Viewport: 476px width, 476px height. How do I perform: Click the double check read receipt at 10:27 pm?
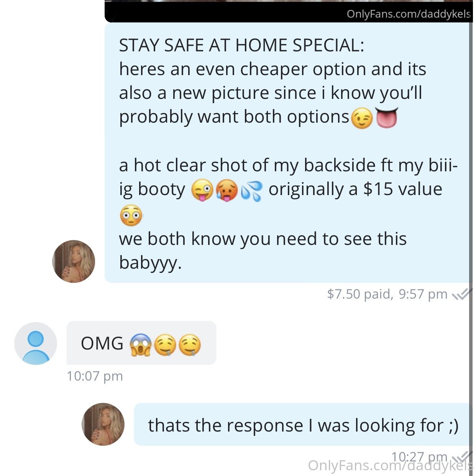tap(462, 457)
